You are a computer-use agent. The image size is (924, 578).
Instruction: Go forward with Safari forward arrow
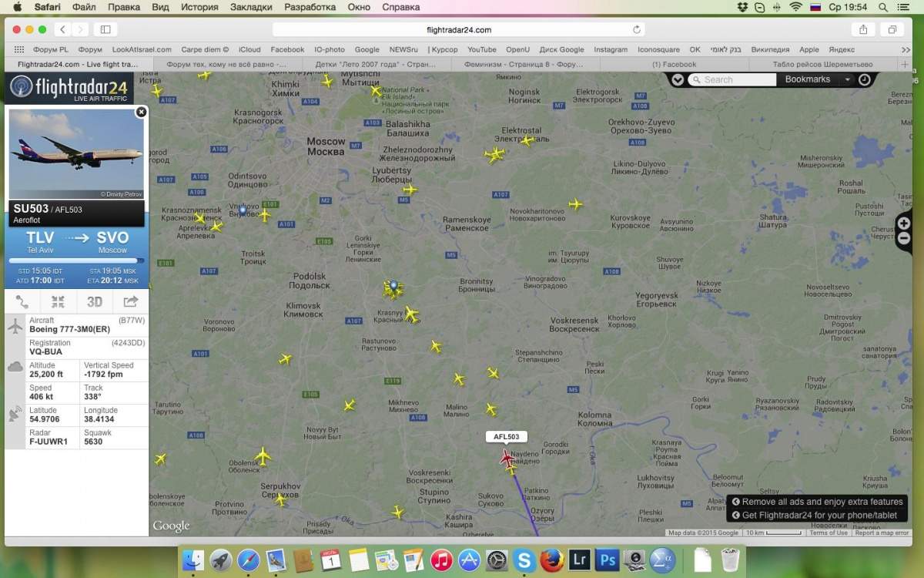click(80, 29)
